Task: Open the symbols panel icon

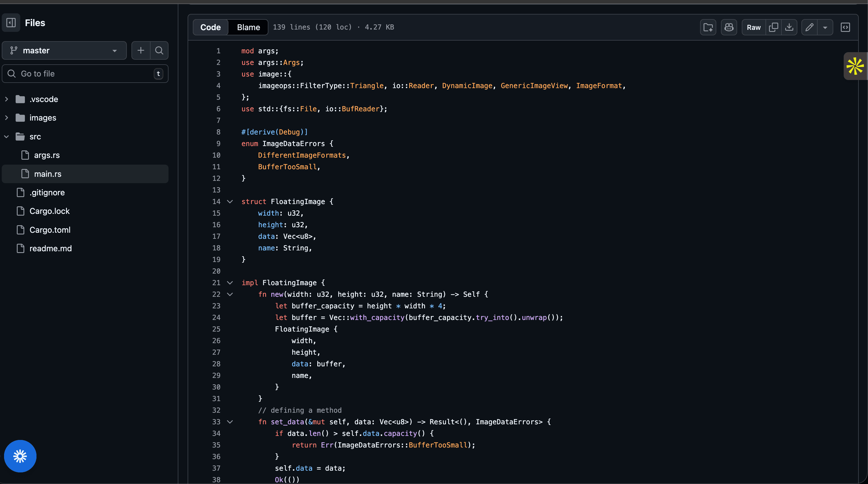Action: tap(845, 27)
